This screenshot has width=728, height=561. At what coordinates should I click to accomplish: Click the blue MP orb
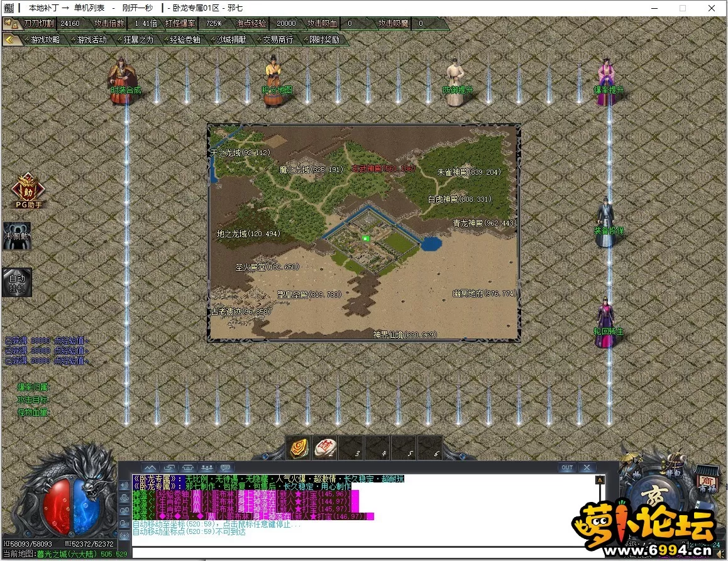86,507
